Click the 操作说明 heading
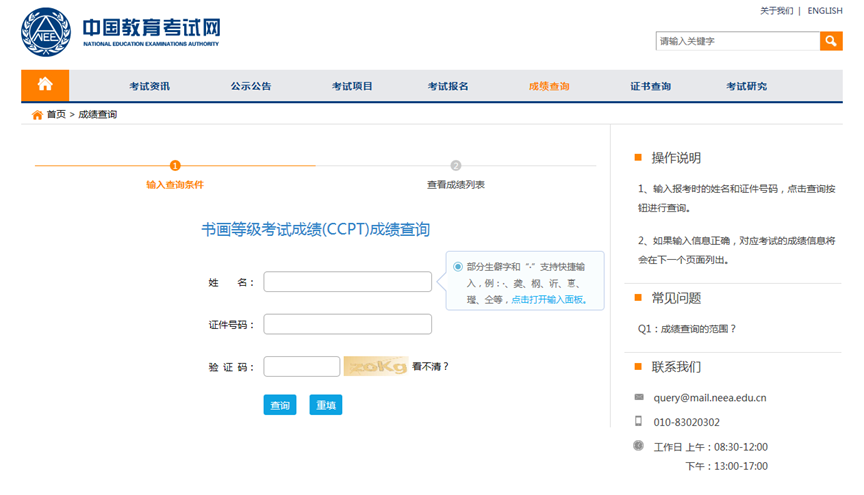 point(676,158)
